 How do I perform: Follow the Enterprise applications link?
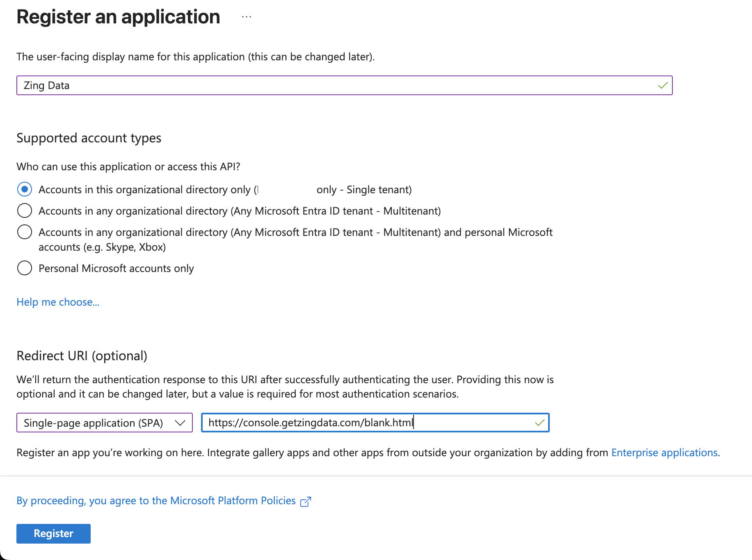click(664, 453)
